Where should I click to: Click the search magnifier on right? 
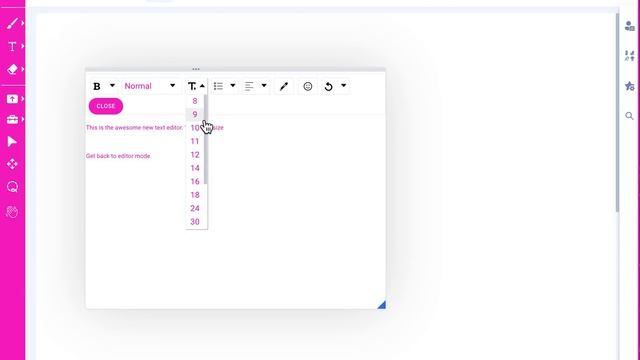(x=629, y=116)
